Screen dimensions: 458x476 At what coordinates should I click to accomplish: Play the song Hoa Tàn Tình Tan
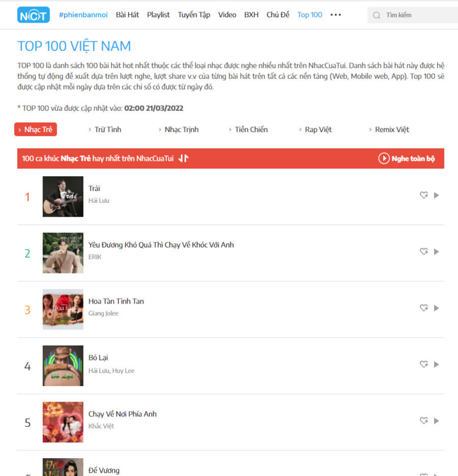point(437,308)
